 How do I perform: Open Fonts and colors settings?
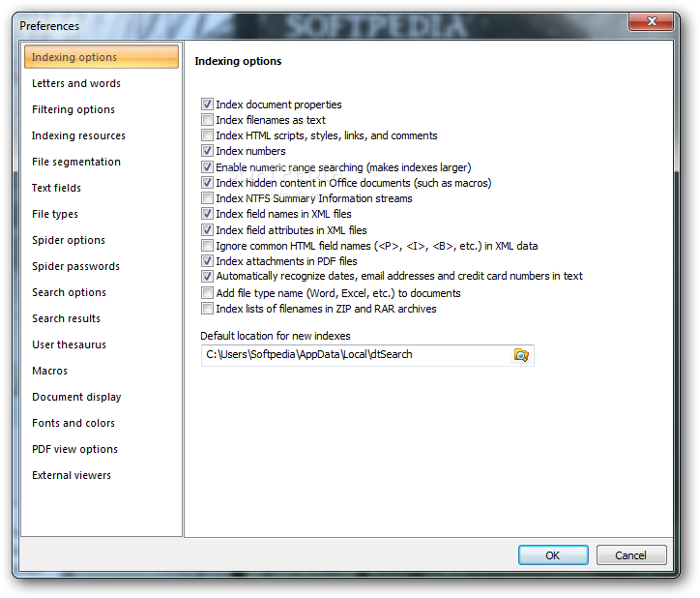[102, 423]
